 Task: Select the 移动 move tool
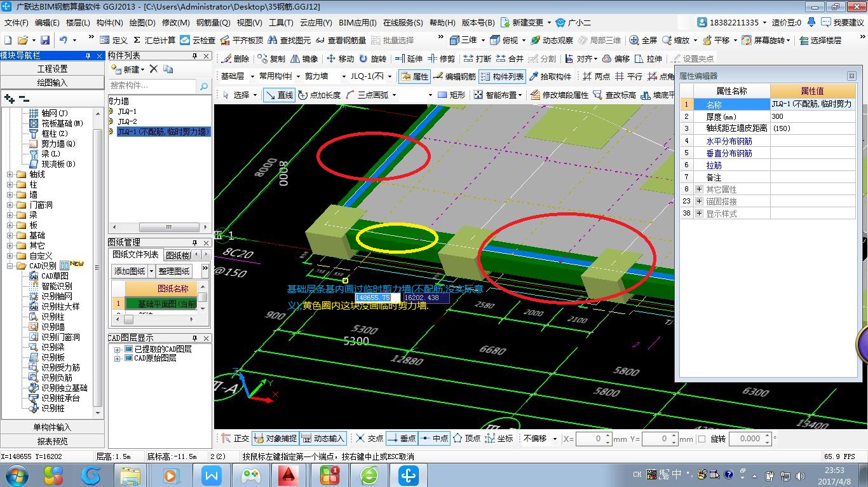[340, 58]
